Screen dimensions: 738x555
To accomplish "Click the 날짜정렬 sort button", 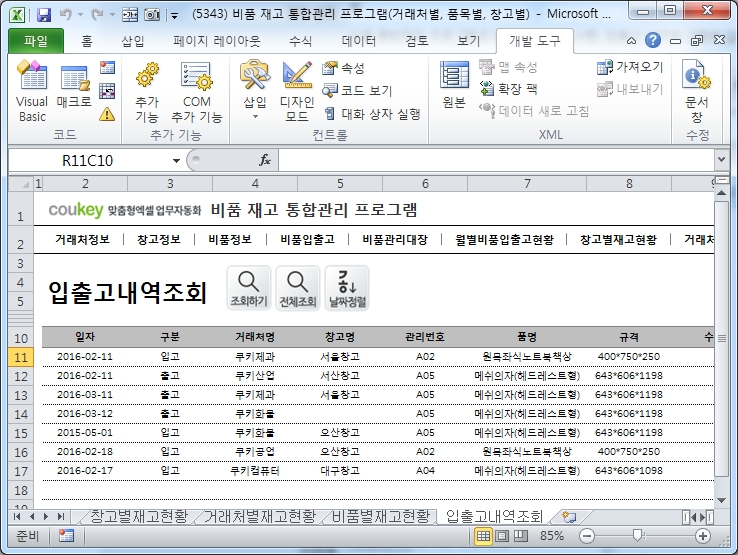I will 347,288.
